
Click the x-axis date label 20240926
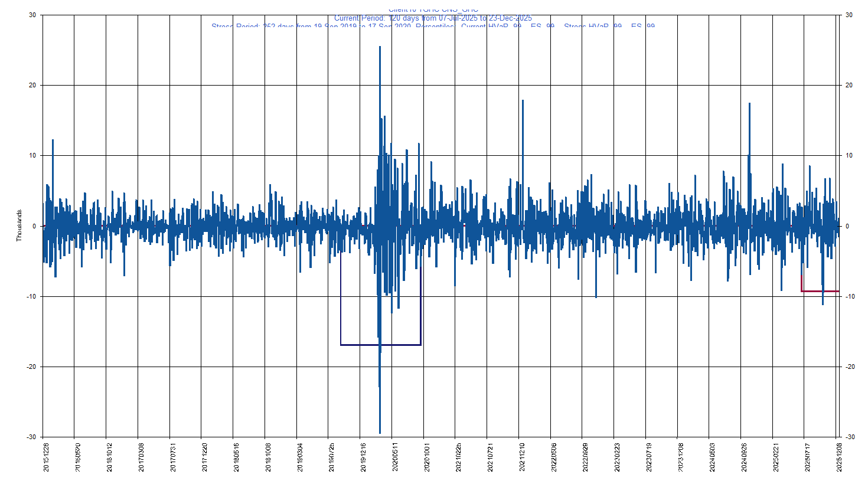tap(745, 457)
